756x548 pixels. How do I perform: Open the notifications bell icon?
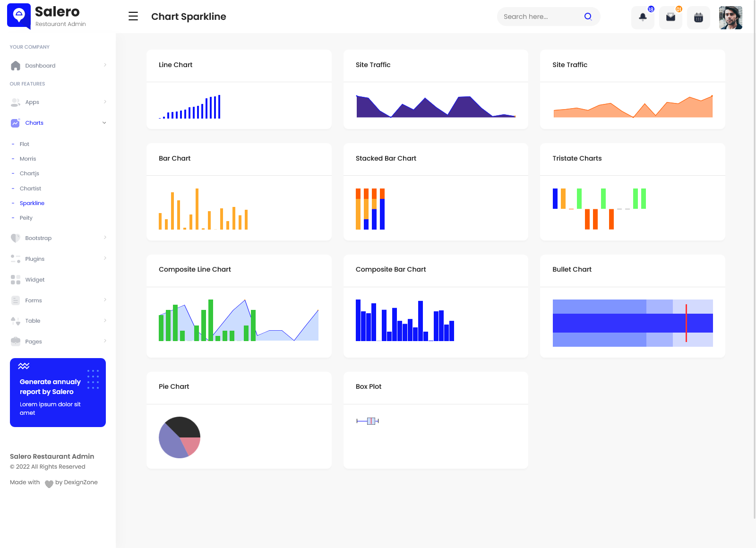point(643,17)
